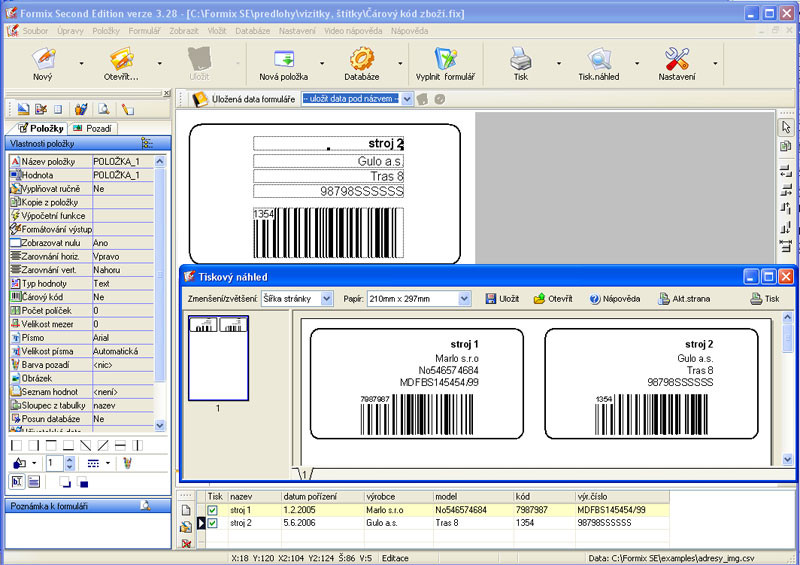
Task: Click the line width stepper arrows
Action: coord(70,463)
